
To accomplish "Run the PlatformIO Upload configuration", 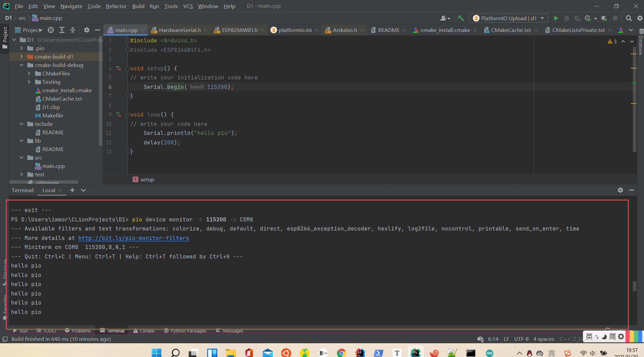I will [556, 18].
